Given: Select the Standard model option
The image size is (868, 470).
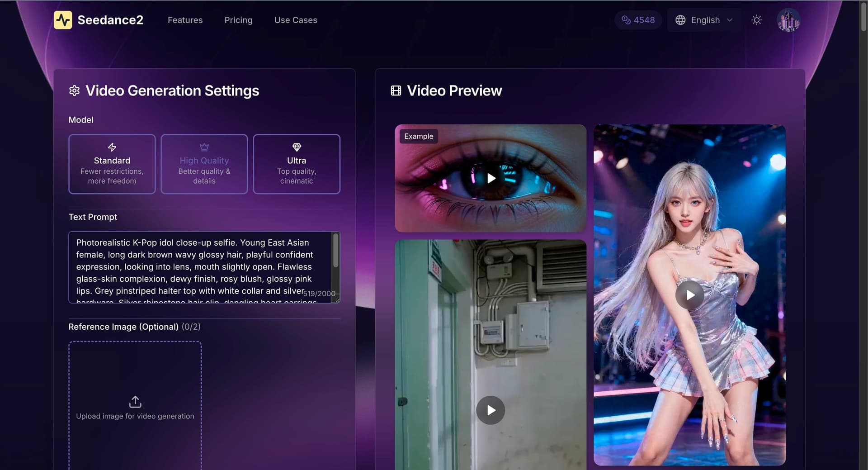Looking at the screenshot, I should tap(112, 164).
